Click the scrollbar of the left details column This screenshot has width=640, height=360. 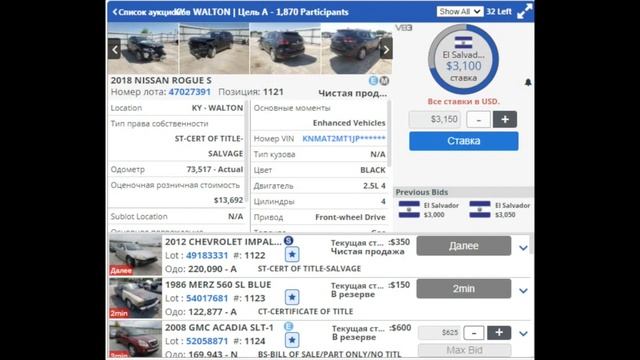(x=246, y=151)
